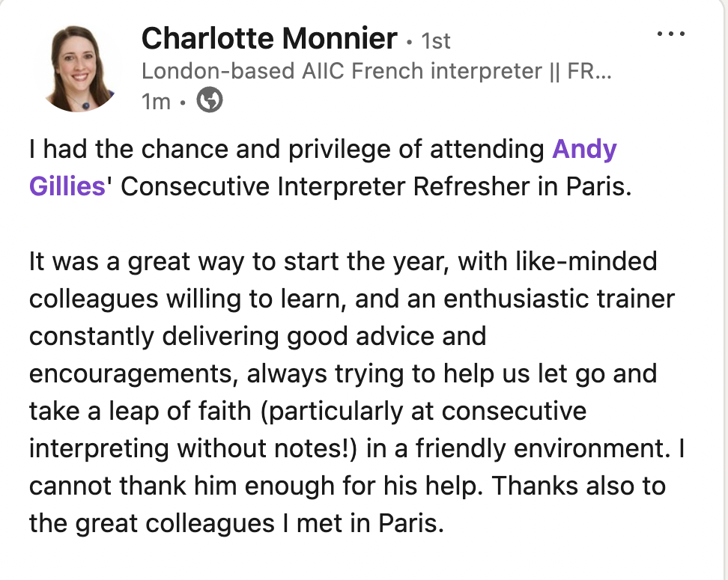728x580 pixels.
Task: Click the line "constantly delivering good advice and"
Action: coord(258,336)
